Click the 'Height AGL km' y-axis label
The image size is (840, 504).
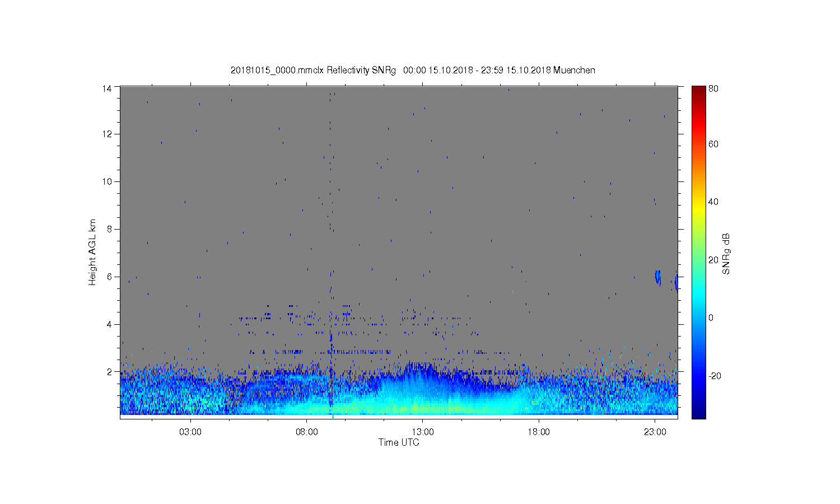(92, 252)
